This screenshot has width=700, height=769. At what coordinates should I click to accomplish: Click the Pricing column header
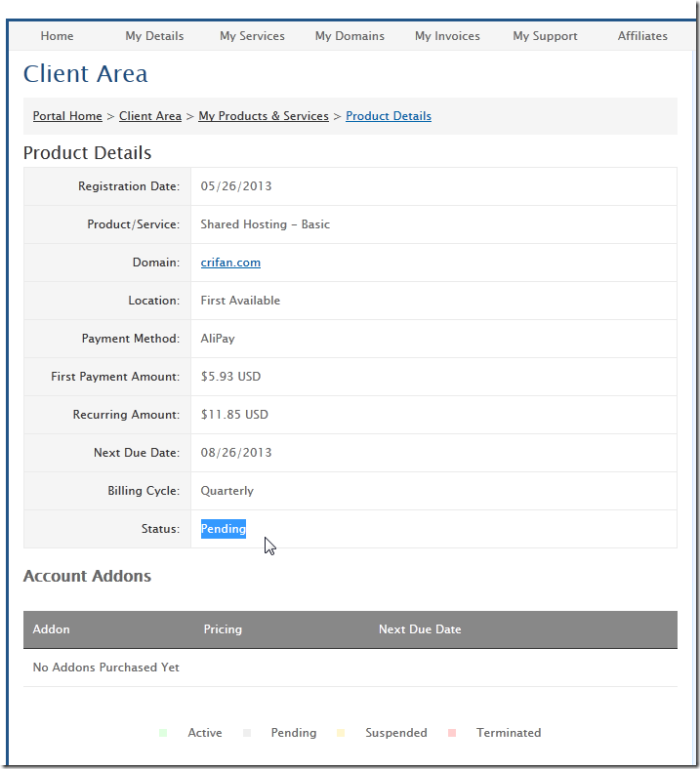pyautogui.click(x=223, y=629)
